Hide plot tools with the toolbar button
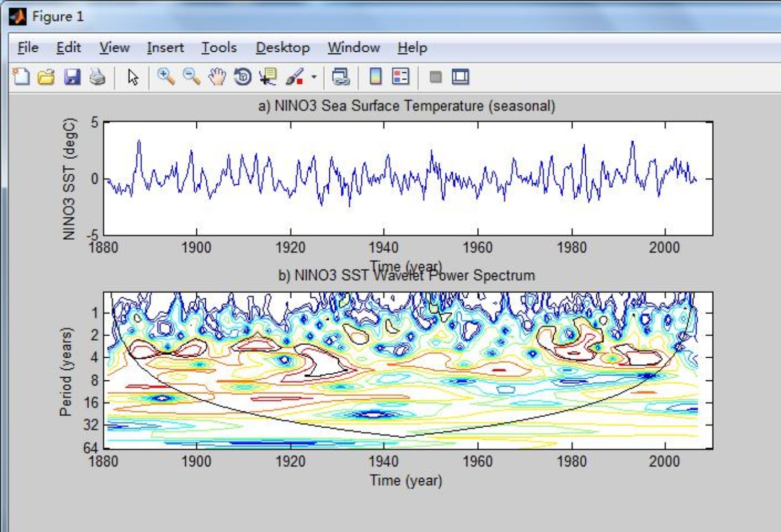 [x=435, y=77]
